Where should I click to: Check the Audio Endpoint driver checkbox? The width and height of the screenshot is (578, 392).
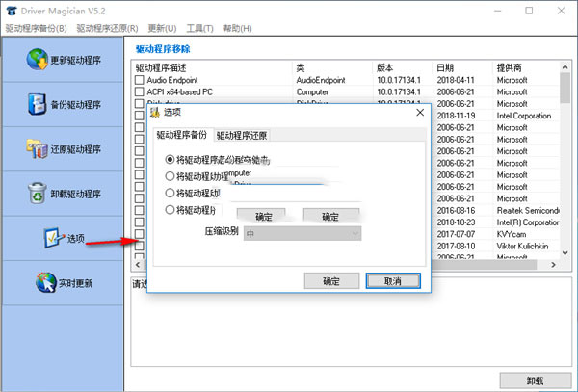coord(140,80)
